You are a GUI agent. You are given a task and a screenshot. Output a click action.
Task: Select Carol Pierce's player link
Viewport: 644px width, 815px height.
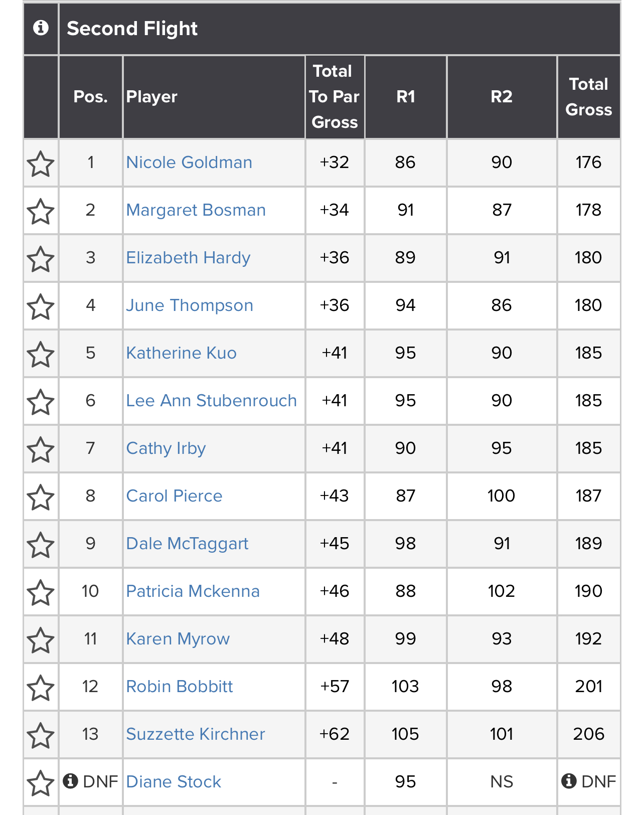click(x=174, y=496)
